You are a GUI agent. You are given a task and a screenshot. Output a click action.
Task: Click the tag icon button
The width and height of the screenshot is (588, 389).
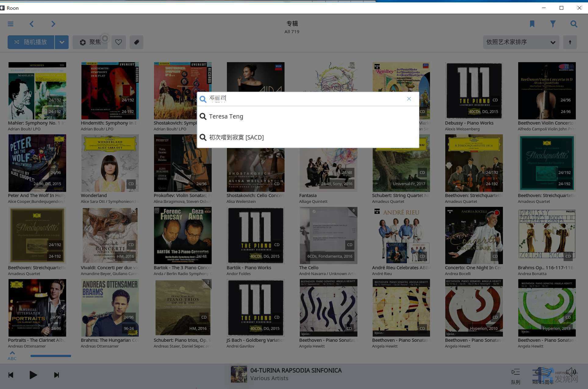tap(136, 42)
